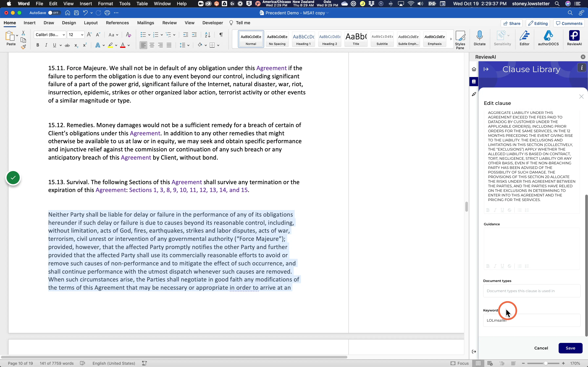Screen dimensions: 588x367
Task: Start Dictate microphone
Action: 479,38
